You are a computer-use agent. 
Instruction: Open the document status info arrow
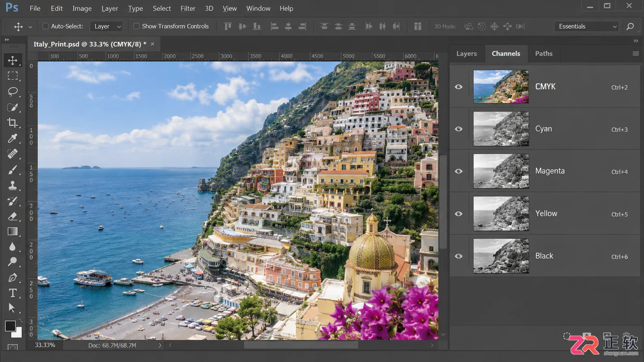tap(160, 345)
